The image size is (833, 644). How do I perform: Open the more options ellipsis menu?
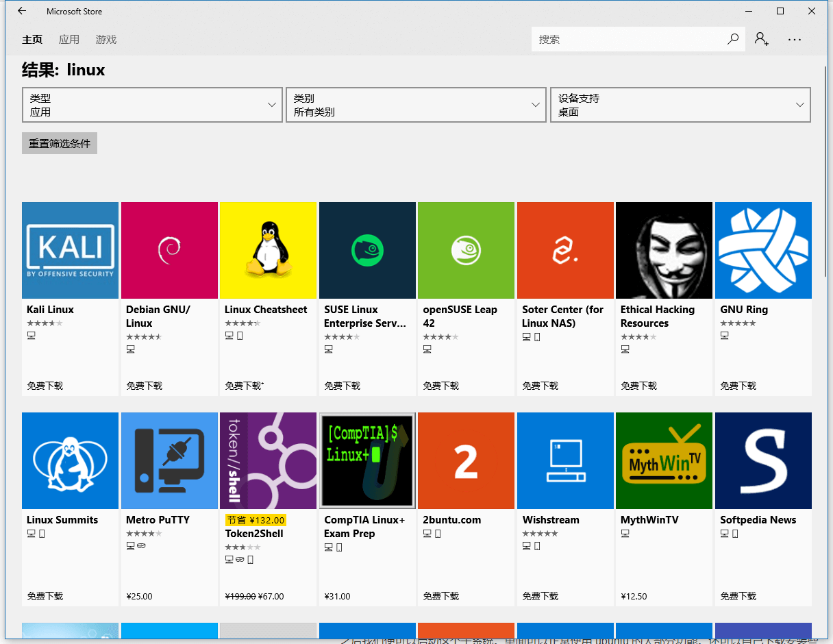(795, 40)
